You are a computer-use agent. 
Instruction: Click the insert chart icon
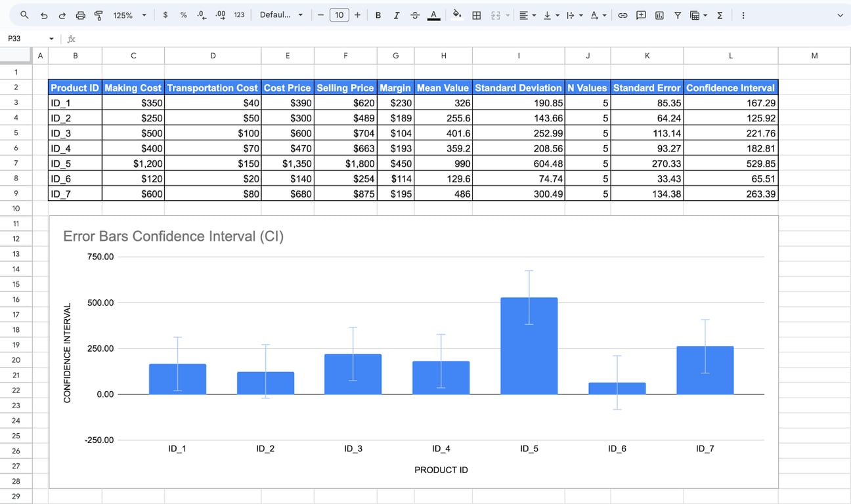point(659,15)
